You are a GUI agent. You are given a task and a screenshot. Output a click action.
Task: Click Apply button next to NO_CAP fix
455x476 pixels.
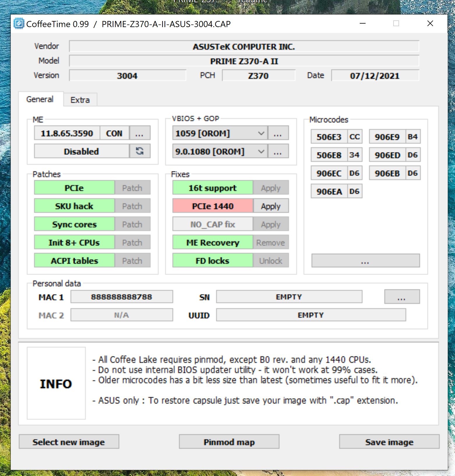point(271,224)
